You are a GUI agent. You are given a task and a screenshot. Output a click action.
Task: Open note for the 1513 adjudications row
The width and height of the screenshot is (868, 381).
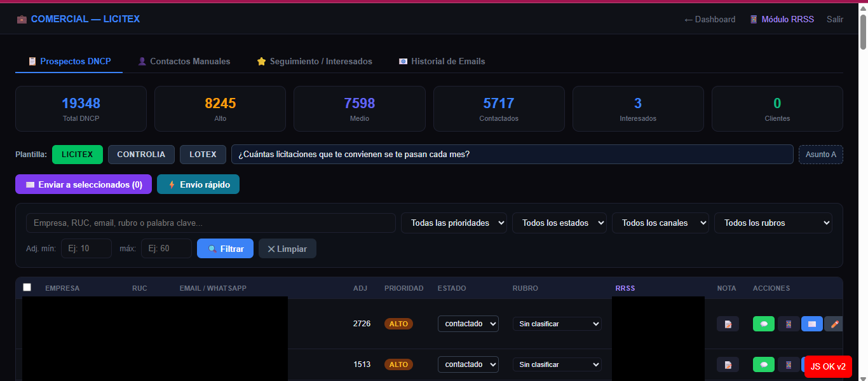click(x=728, y=364)
